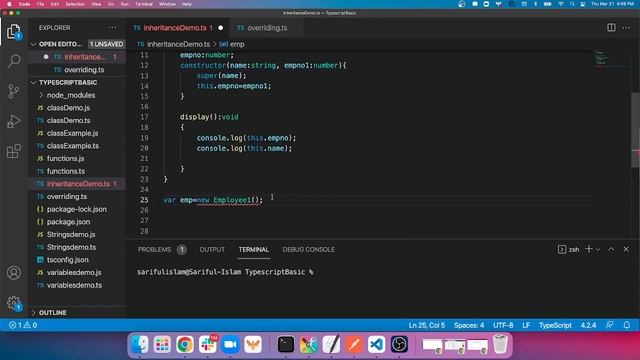
Task: Split the editor to the right
Action: tap(611, 28)
